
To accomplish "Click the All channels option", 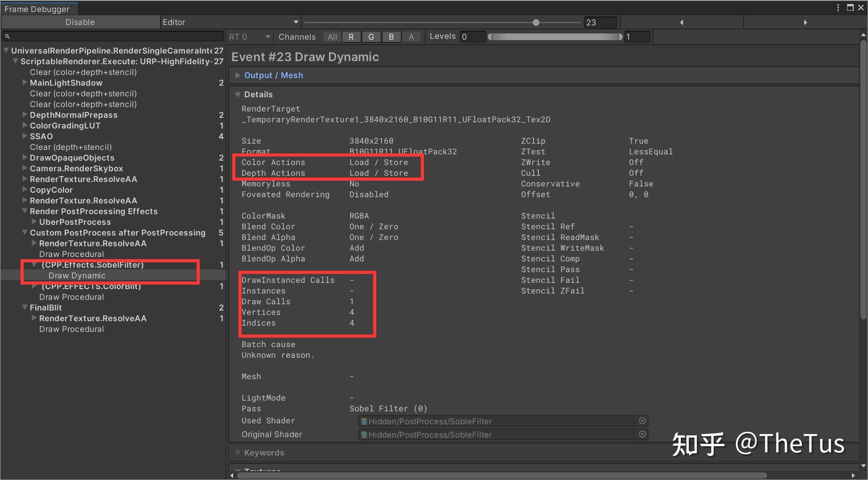I will coord(332,37).
